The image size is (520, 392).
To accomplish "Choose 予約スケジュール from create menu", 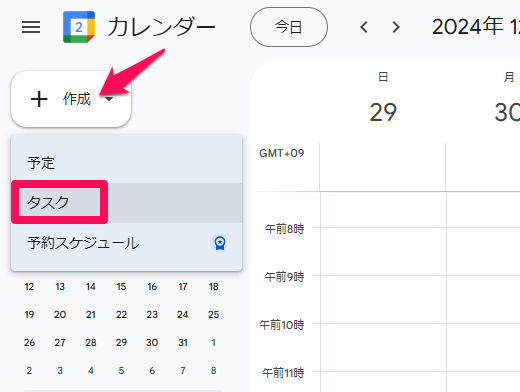I will click(x=126, y=243).
